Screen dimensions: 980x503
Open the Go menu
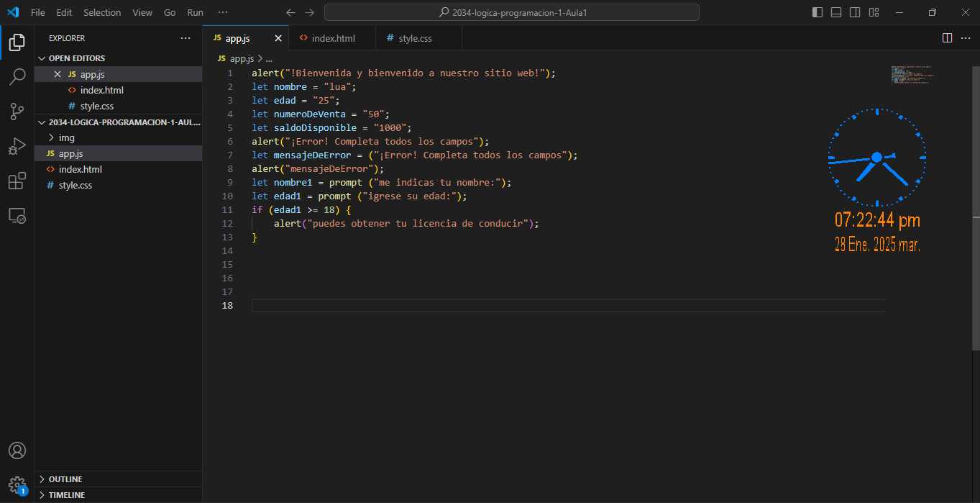coord(170,12)
